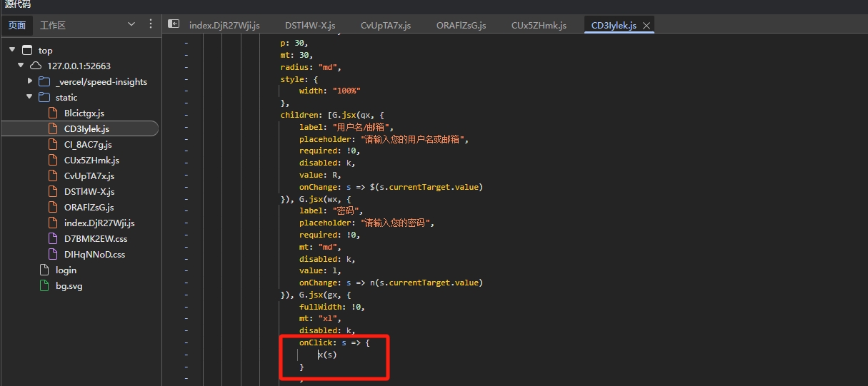The width and height of the screenshot is (868, 386).
Task: Select the ORAFlZsG.js editor tab
Action: 461,26
